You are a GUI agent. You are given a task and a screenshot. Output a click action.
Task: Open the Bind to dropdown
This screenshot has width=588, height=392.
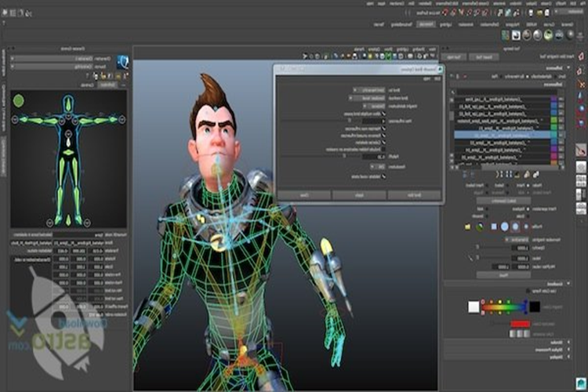pos(369,90)
